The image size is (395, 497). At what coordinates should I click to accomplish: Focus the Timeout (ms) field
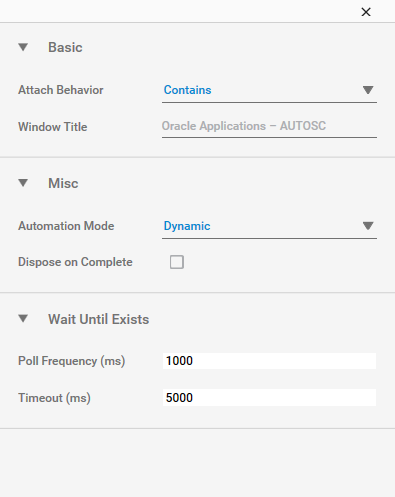point(269,398)
